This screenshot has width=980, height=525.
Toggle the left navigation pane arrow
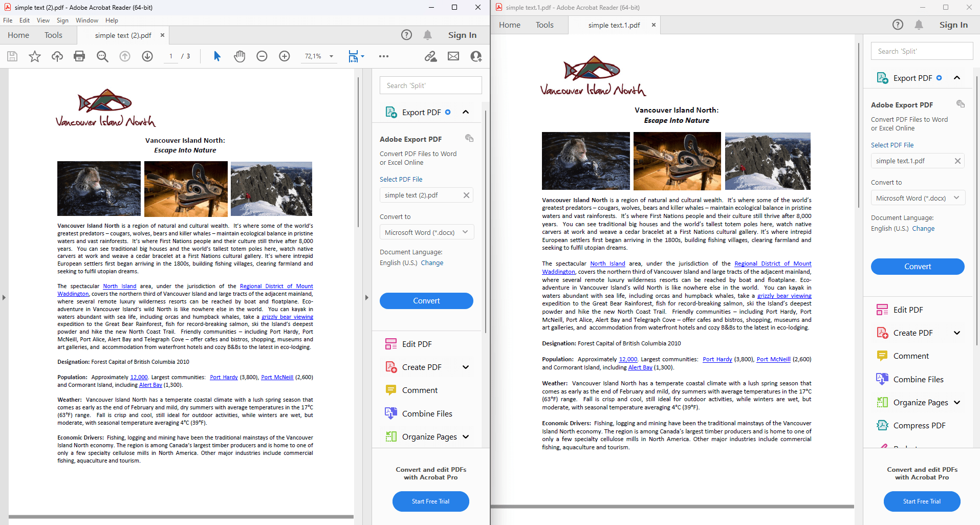click(x=4, y=297)
